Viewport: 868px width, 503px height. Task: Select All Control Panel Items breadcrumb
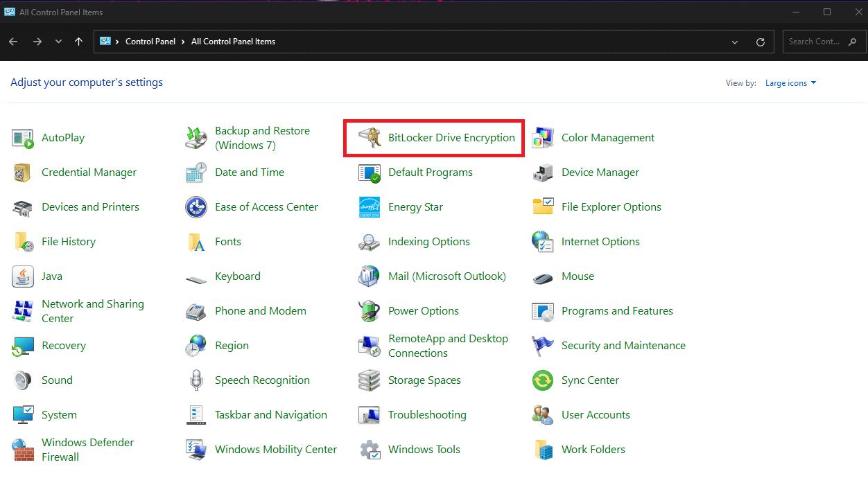click(x=233, y=42)
